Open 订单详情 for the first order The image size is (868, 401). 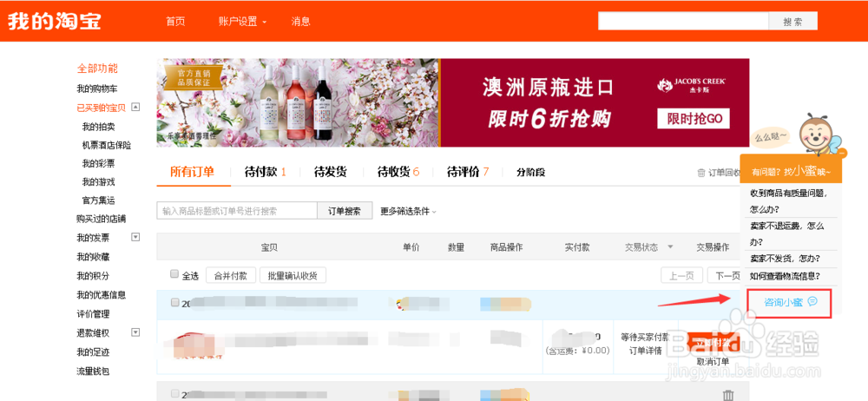[646, 351]
